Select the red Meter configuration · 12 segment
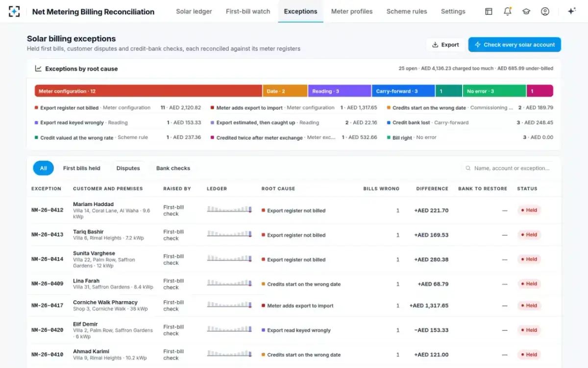The image size is (588, 368). pyautogui.click(x=148, y=91)
